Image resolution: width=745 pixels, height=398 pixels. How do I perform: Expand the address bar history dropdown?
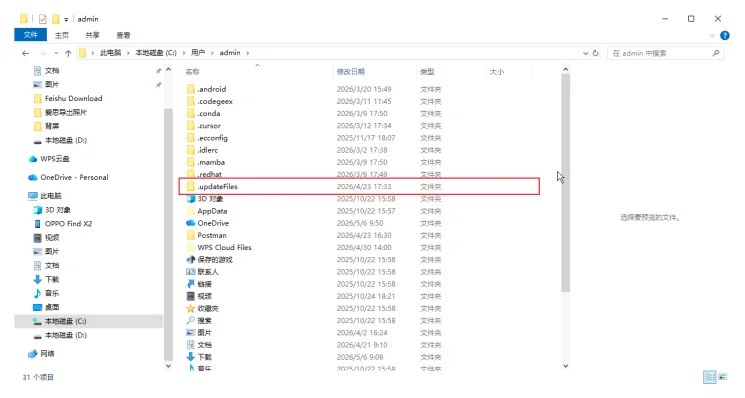click(x=585, y=53)
